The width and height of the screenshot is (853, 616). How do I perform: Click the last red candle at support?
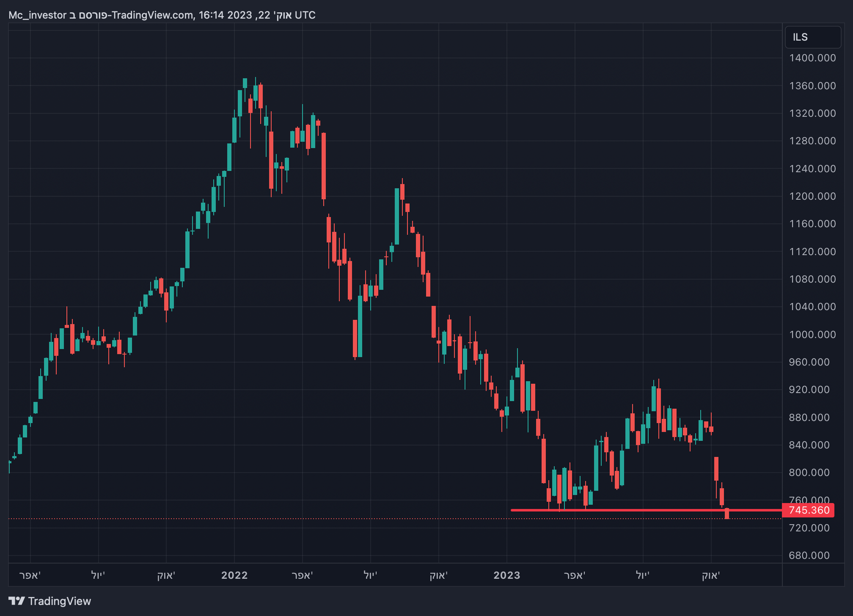pyautogui.click(x=727, y=514)
